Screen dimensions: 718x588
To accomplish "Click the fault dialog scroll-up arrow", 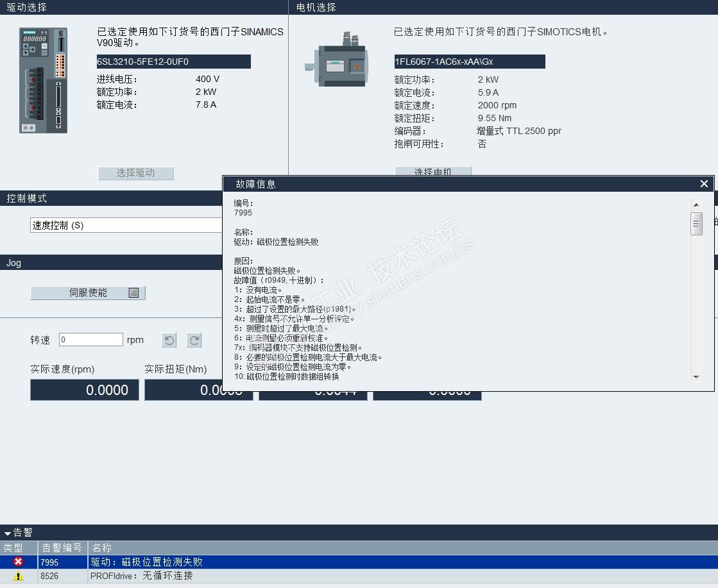I will pyautogui.click(x=696, y=205).
